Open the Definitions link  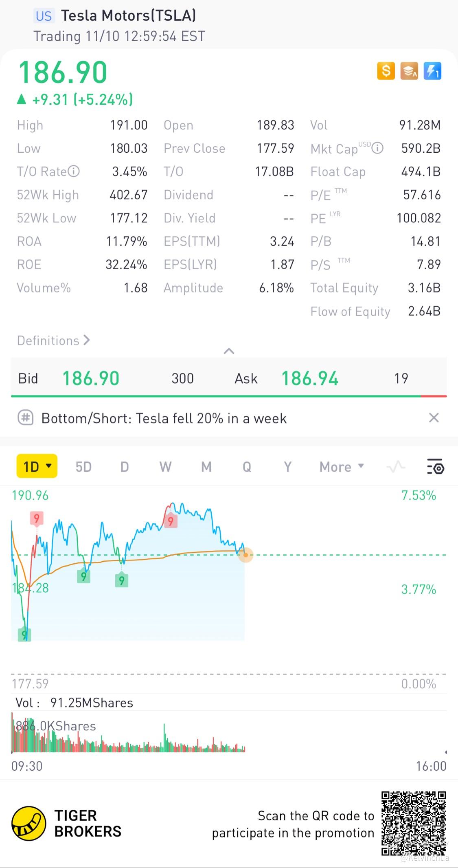pos(53,341)
